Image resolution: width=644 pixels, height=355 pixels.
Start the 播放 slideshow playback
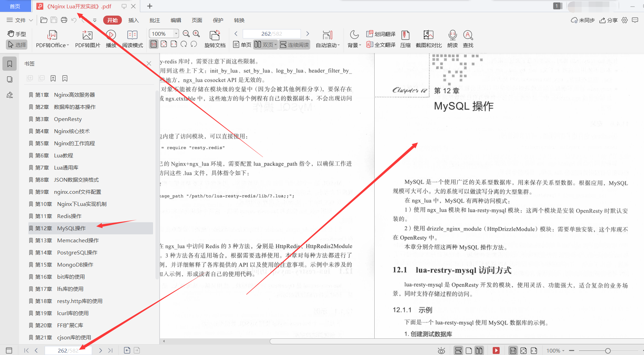point(111,39)
